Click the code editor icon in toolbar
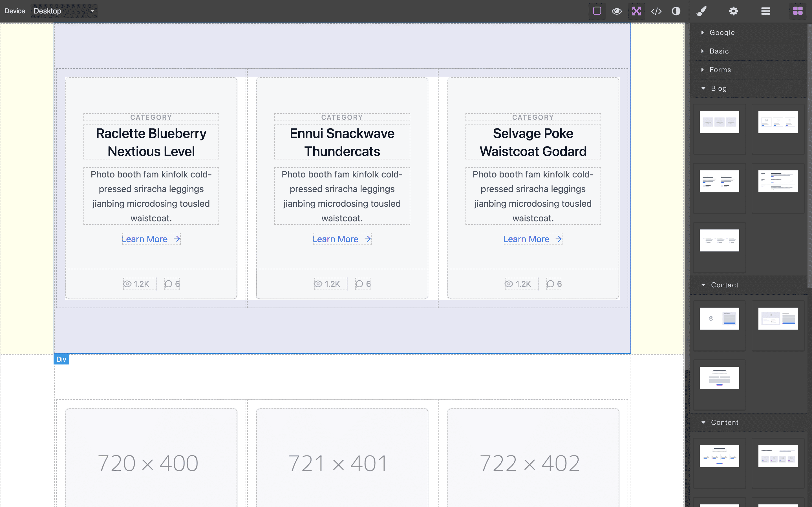The image size is (812, 507). [656, 10]
